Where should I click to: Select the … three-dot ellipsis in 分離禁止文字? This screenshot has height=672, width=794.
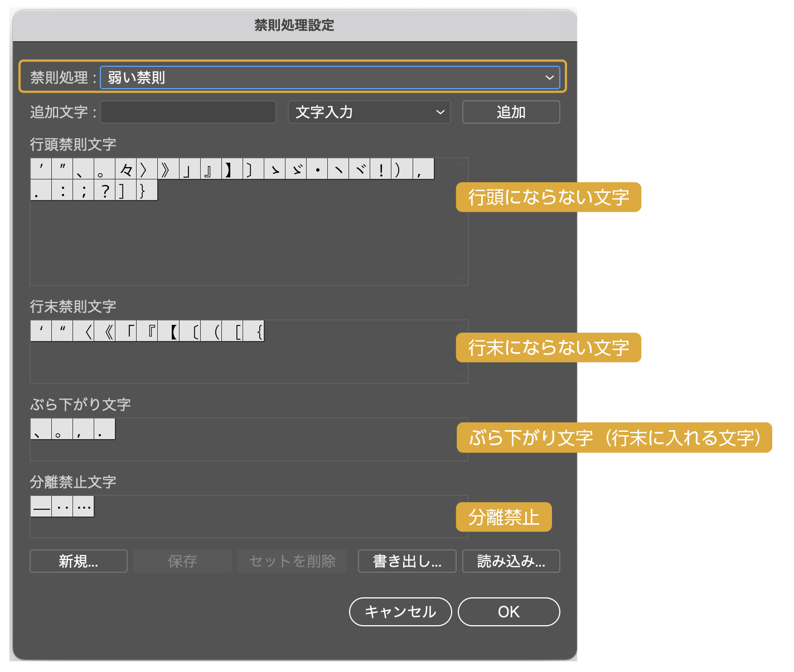84,507
